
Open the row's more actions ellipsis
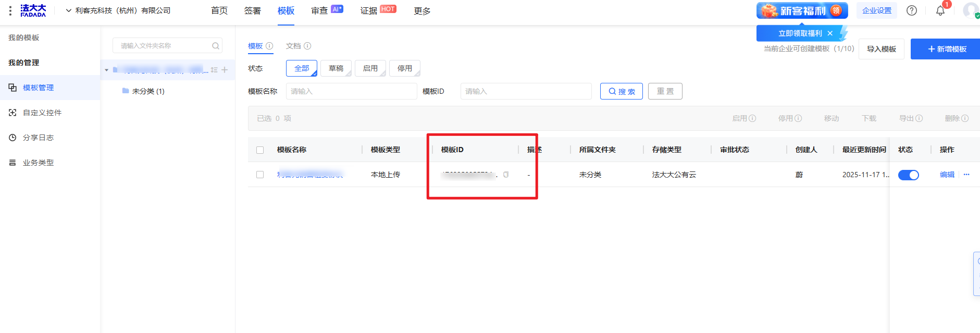[x=966, y=175]
